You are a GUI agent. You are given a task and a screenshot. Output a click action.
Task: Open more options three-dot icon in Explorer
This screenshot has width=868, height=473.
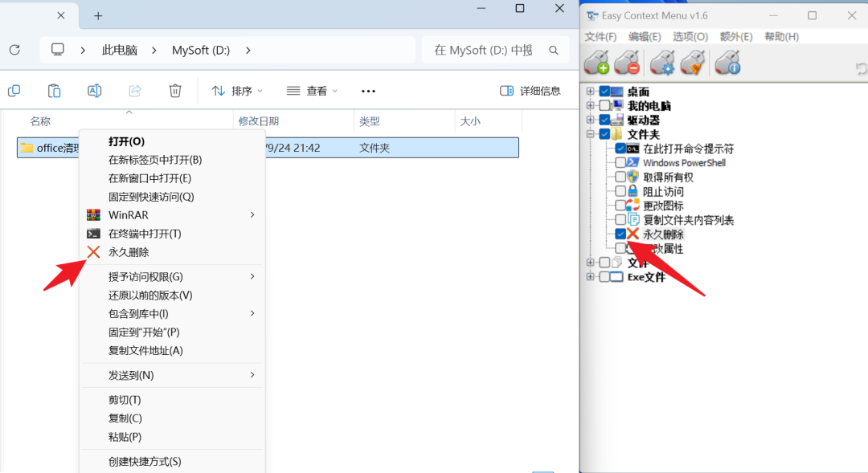(368, 92)
